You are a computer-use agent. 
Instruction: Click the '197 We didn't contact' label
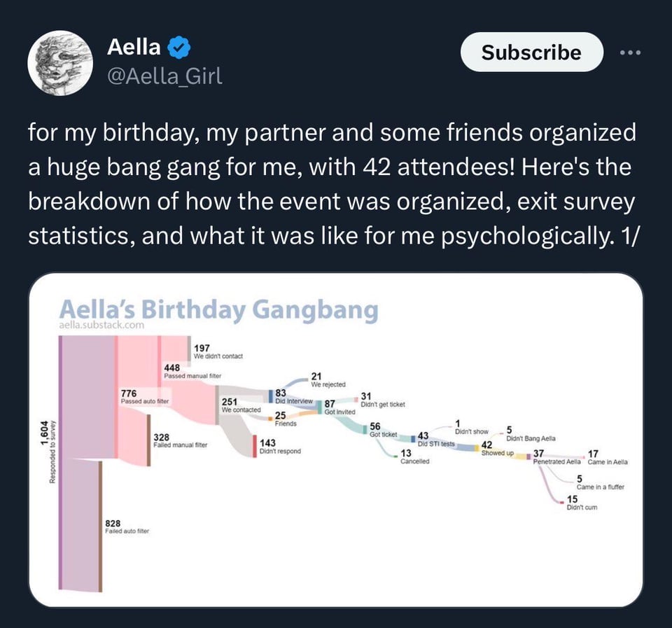click(x=218, y=351)
